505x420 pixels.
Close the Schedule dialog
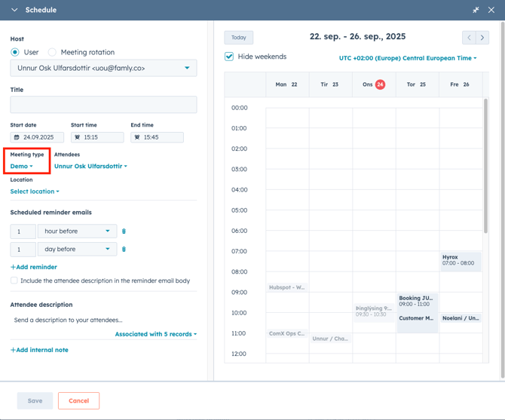tap(491, 10)
